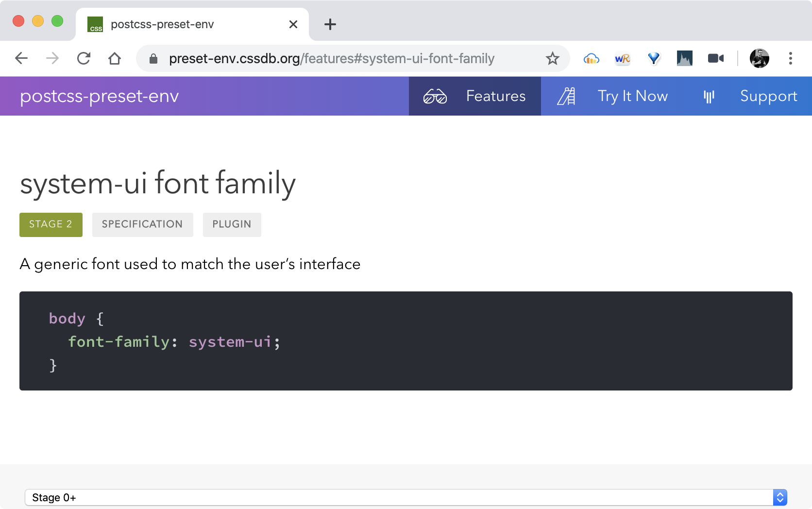Viewport: 812px width, 509px height.
Task: Click the glasses icon beside Features
Action: [435, 97]
